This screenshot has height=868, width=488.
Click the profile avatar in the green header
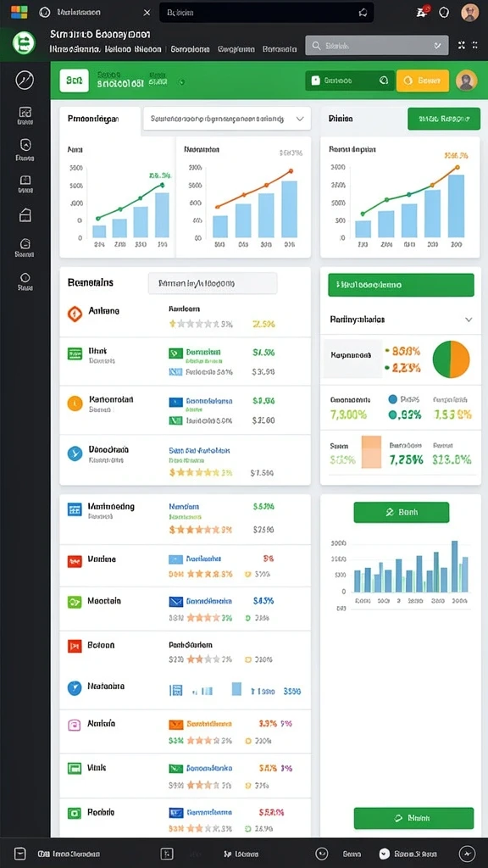[467, 81]
